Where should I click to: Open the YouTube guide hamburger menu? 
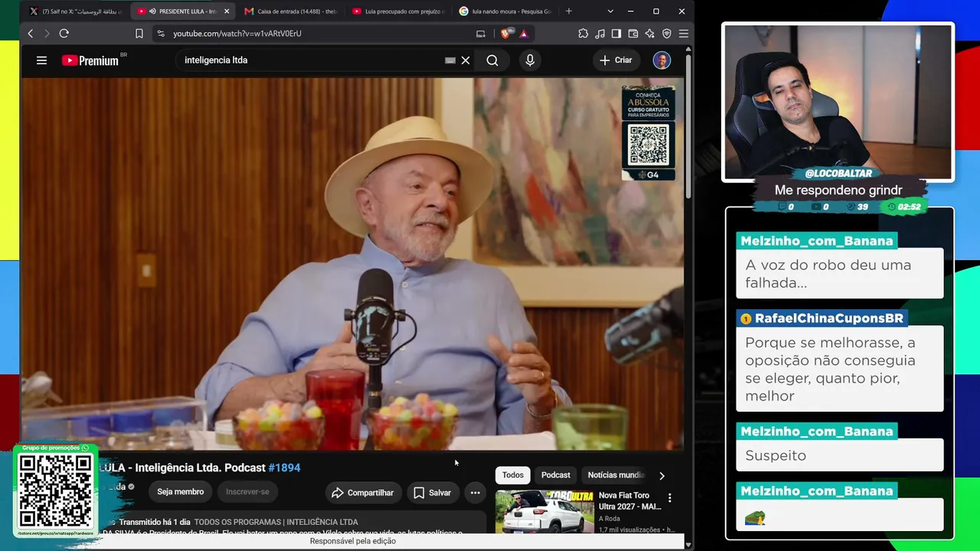click(41, 60)
